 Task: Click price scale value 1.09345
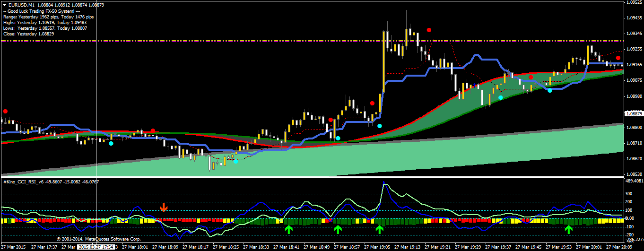tap(634, 34)
